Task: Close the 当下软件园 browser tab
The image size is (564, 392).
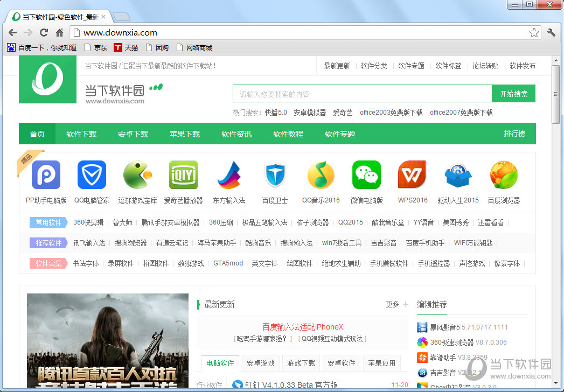Action: coord(103,17)
